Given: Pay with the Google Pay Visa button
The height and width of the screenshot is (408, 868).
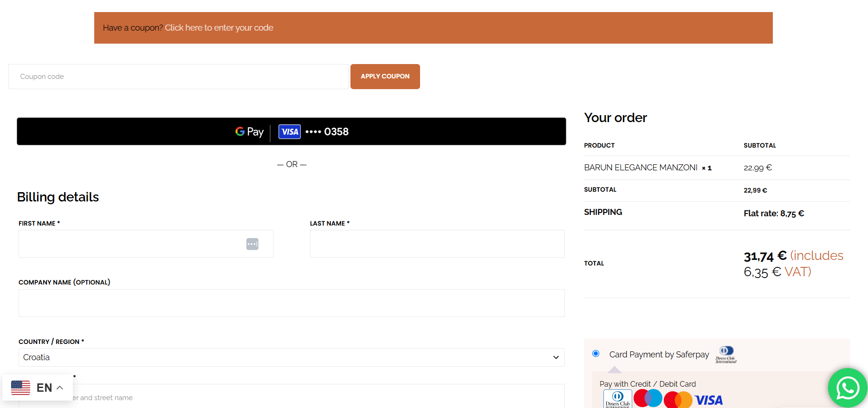Looking at the screenshot, I should click(291, 131).
